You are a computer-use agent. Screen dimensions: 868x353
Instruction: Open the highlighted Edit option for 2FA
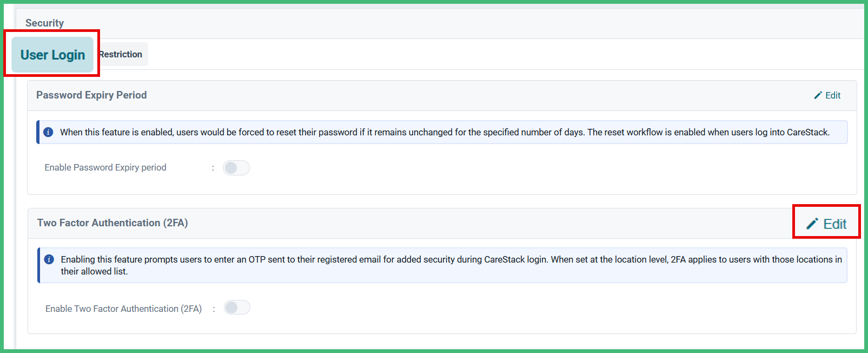(x=826, y=223)
